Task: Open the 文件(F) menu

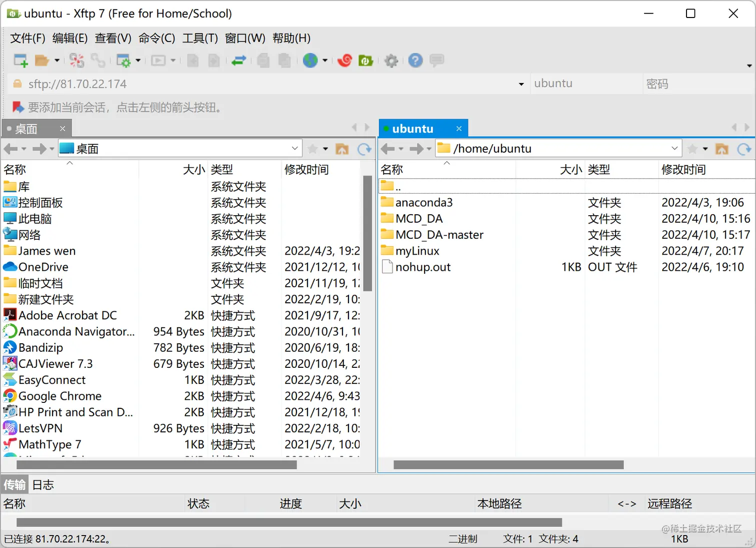Action: coord(28,39)
